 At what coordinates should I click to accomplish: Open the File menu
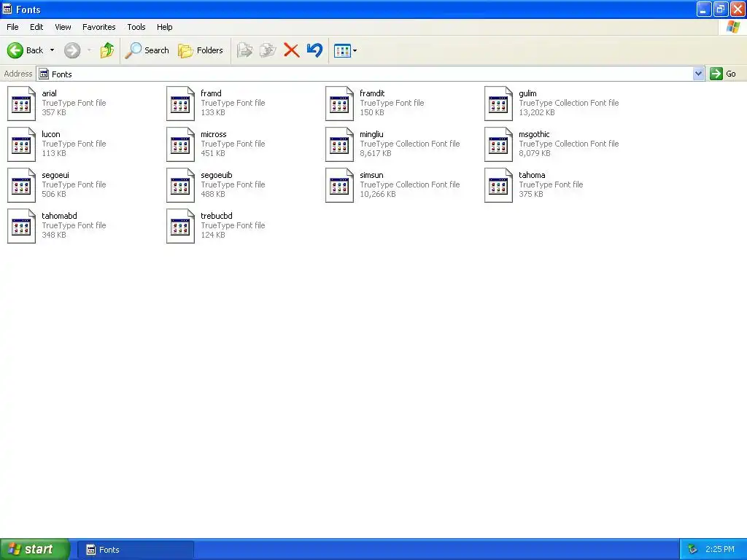point(12,27)
